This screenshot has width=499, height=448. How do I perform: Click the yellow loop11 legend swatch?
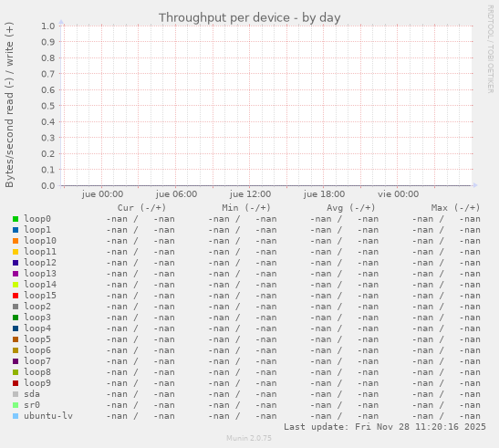16,252
